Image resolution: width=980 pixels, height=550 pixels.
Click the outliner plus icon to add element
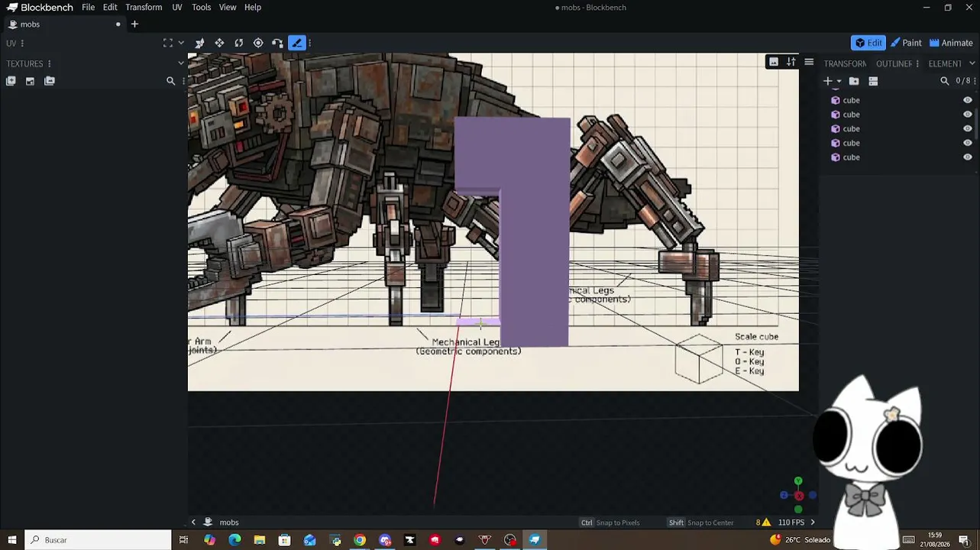(827, 81)
